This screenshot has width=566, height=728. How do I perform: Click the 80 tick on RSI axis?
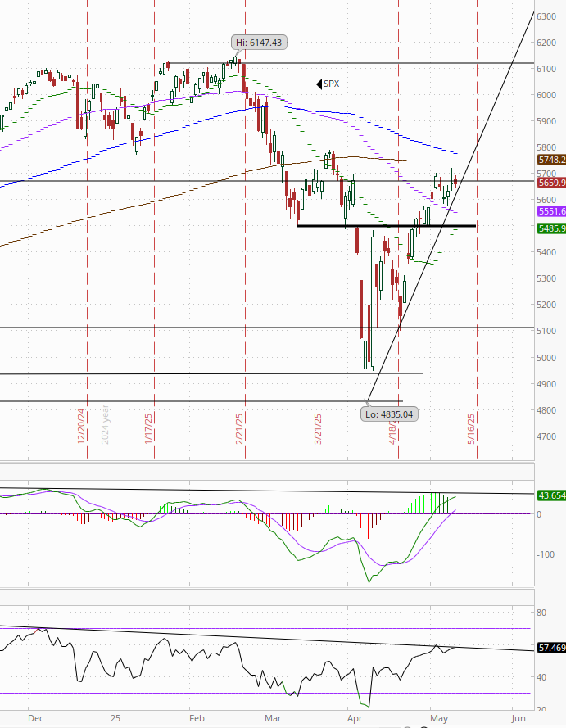[x=541, y=613]
